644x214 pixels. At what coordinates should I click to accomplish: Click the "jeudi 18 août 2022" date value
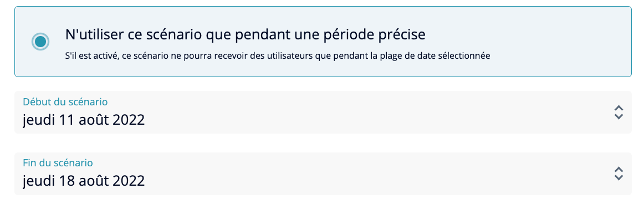click(84, 181)
